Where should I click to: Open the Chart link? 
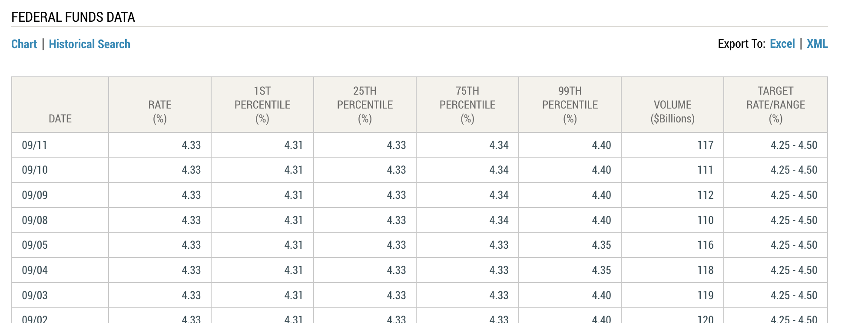tap(24, 44)
